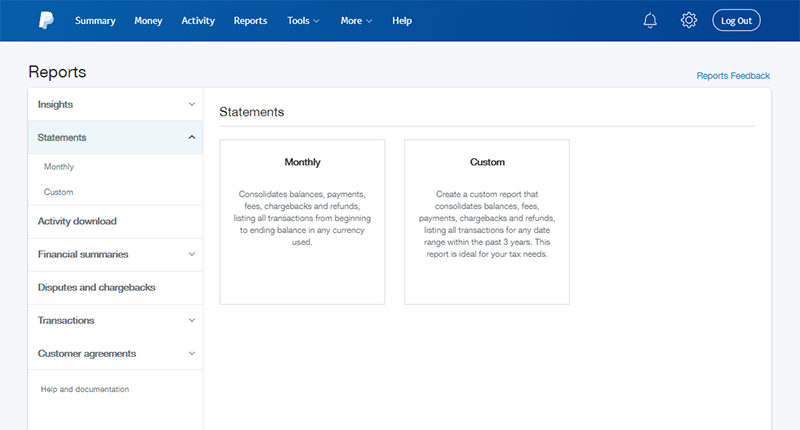Click the Reports Feedback link

click(x=733, y=76)
